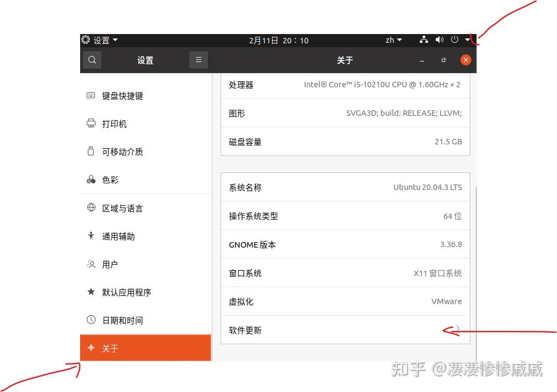
Task: Click the clock icon beside 日期和时间
Action: click(x=91, y=320)
